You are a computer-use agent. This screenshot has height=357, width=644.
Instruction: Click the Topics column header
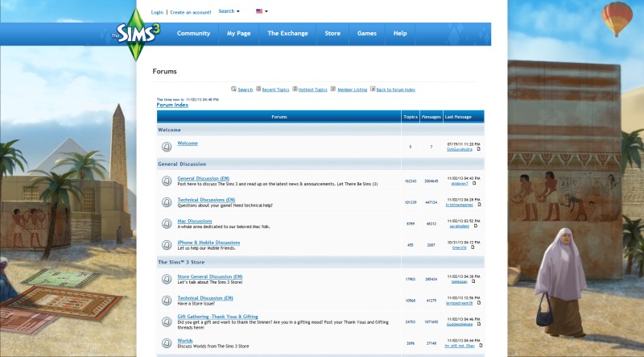(x=411, y=117)
